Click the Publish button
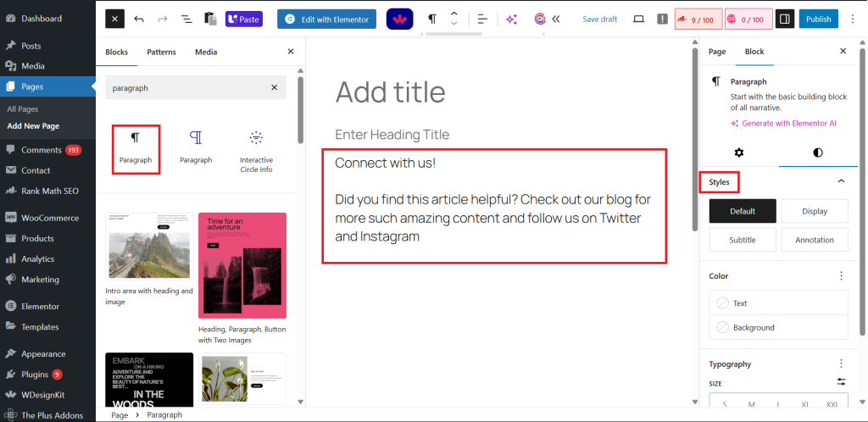868x422 pixels. point(818,19)
